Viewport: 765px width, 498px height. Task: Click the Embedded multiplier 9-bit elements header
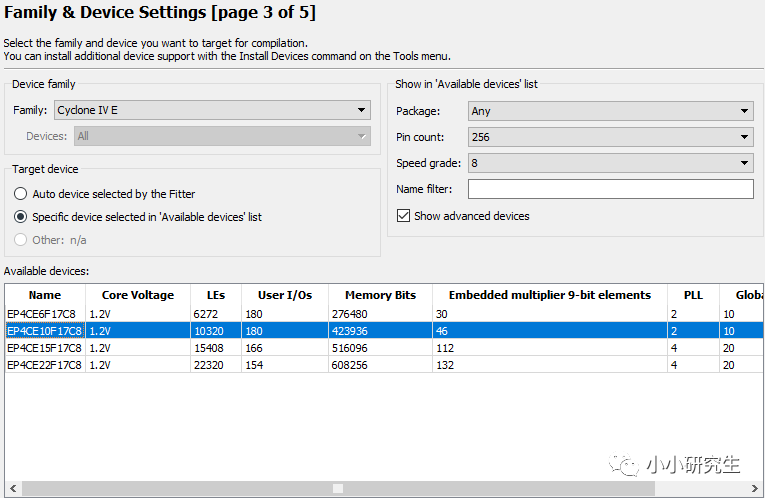(549, 295)
